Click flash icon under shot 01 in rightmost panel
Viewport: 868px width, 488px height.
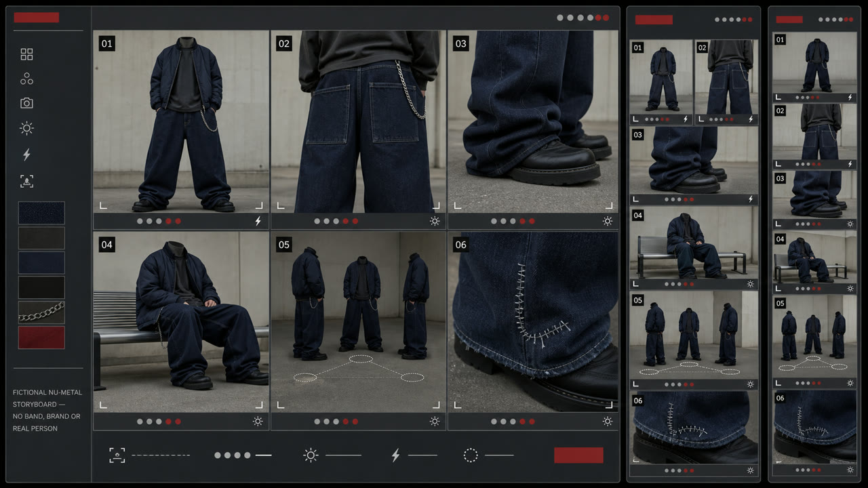[850, 97]
